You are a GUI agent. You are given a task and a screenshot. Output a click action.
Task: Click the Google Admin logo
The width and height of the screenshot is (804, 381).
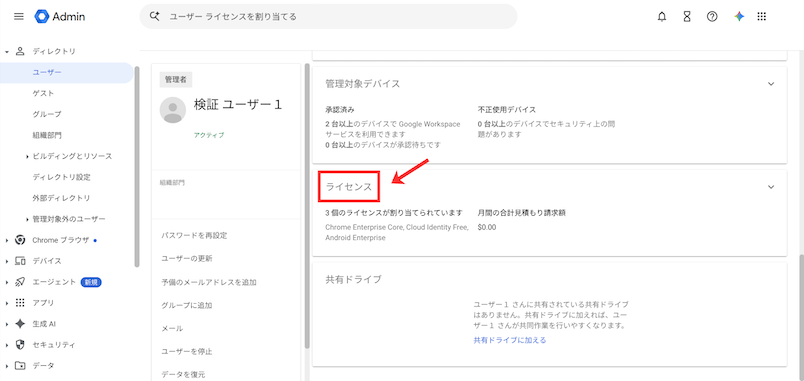coord(60,16)
